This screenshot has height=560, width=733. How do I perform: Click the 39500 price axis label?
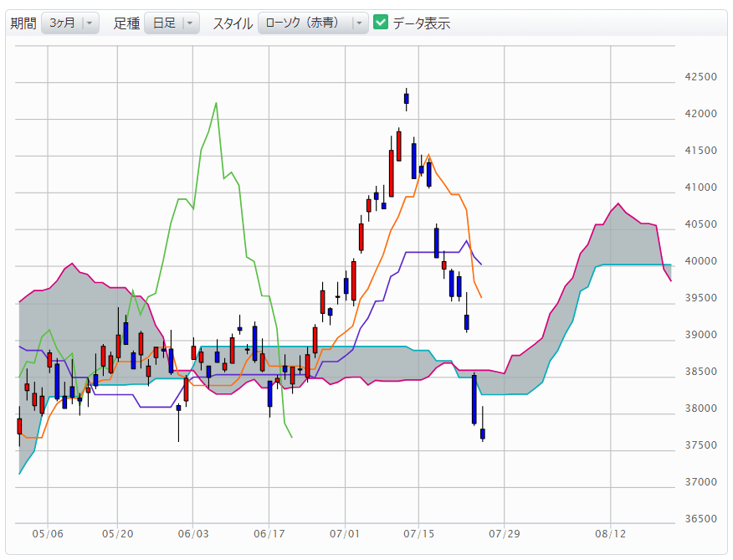700,298
